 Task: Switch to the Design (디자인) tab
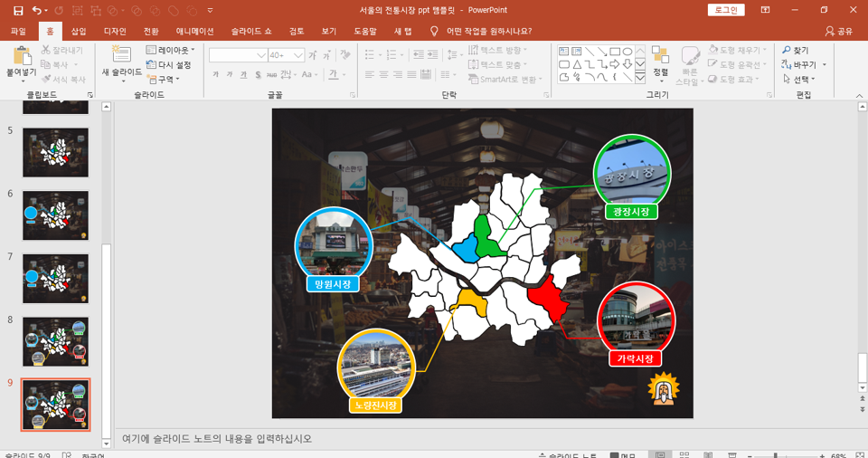(115, 31)
